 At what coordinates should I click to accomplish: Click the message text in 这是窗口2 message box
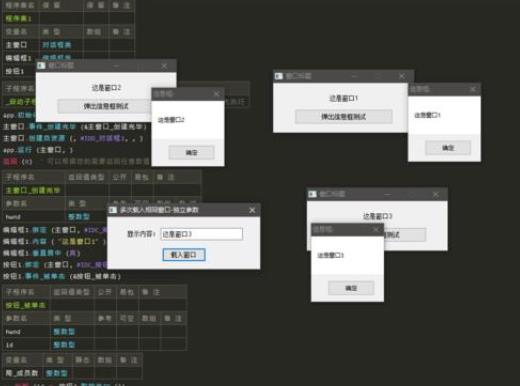pyautogui.click(x=171, y=120)
